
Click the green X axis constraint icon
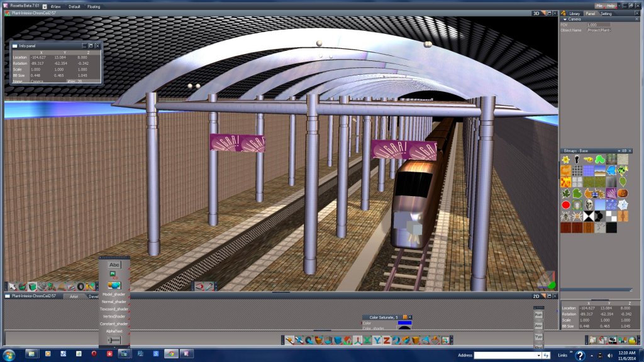367,340
